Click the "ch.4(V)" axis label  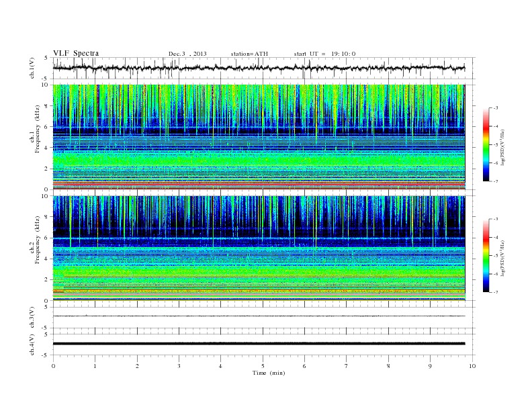pyautogui.click(x=32, y=345)
